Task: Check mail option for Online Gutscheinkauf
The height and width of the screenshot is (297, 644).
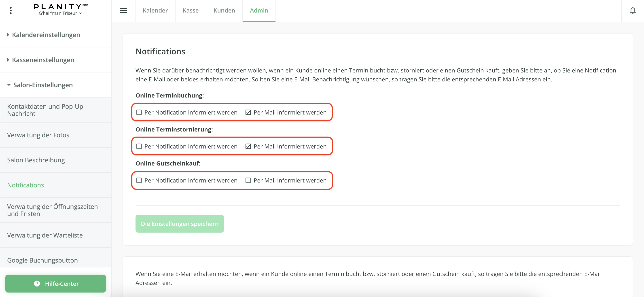Action: (248, 180)
